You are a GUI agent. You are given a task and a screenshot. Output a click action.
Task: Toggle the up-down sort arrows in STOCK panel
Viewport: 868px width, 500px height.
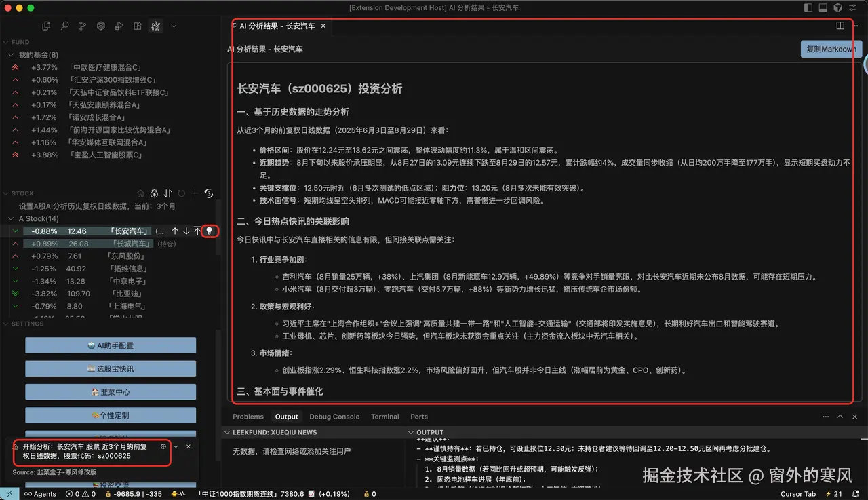167,193
